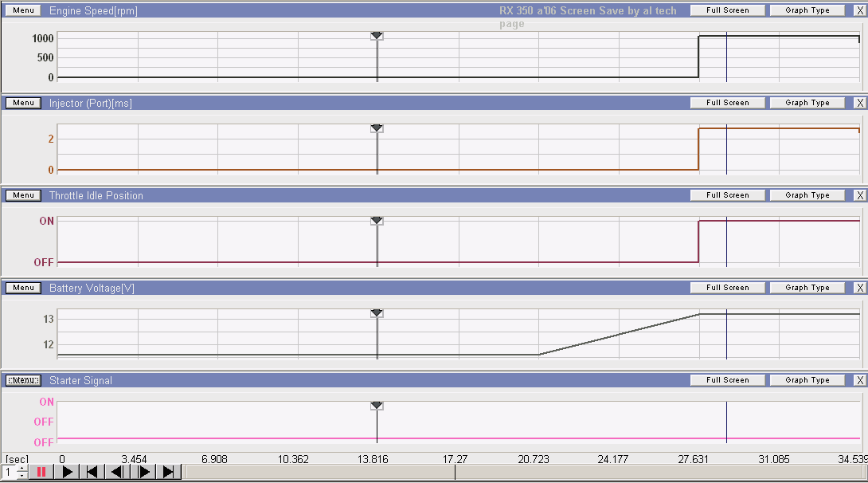
Task: Open the Menu for Injector (Port) graph
Action: 23,103
